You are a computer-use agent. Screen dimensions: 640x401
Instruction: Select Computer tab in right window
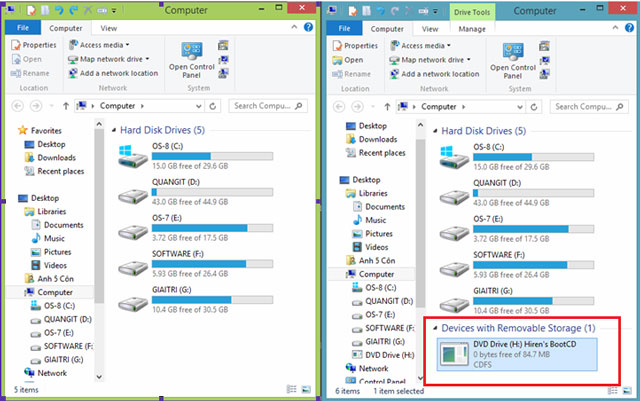387,29
